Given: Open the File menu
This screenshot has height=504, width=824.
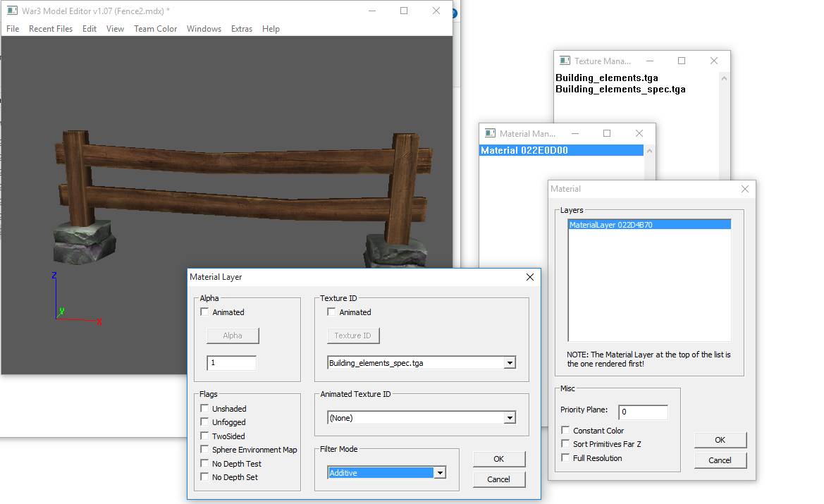Looking at the screenshot, I should [13, 28].
